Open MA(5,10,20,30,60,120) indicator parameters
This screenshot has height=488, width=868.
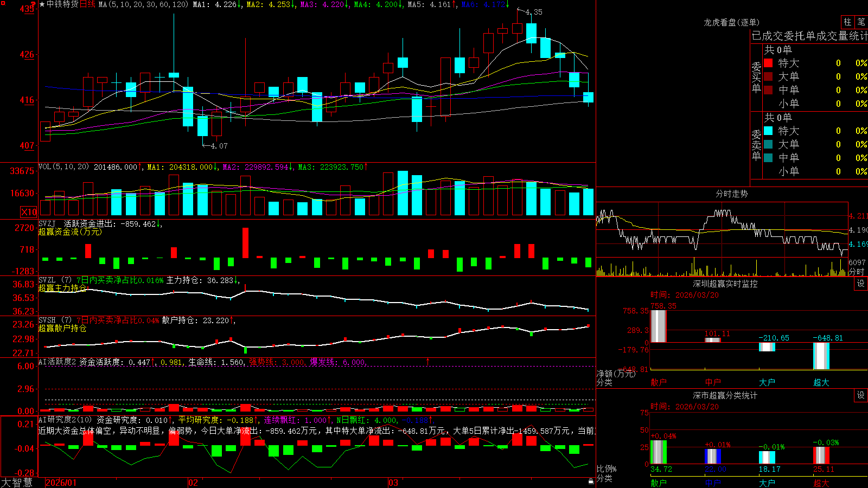[x=143, y=4]
